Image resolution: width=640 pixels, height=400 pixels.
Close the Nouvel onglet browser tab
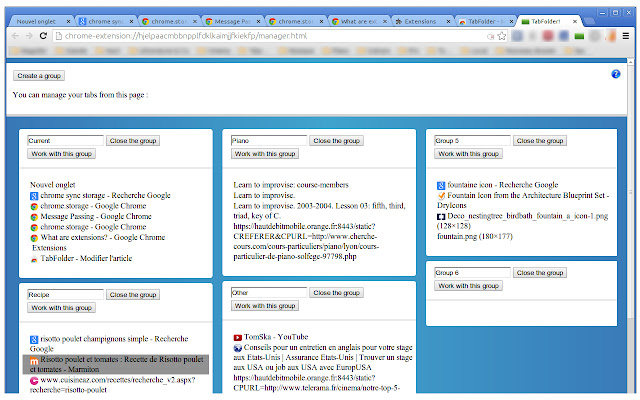click(x=68, y=22)
